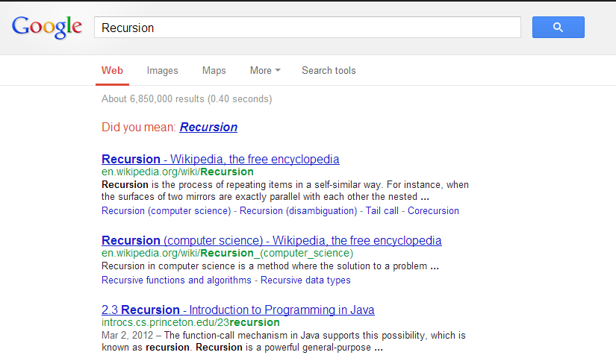Image resolution: width=616 pixels, height=364 pixels.
Task: Focus the search box containing Recursion
Action: pos(307,28)
